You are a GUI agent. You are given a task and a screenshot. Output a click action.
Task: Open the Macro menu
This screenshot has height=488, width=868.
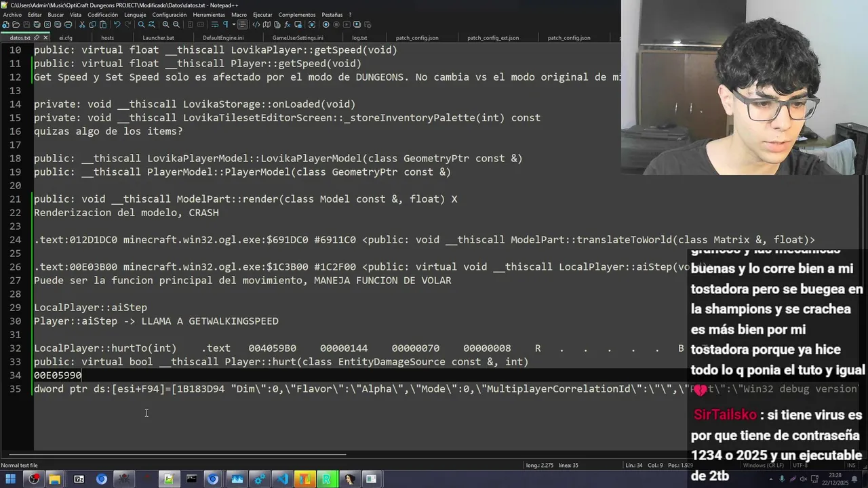click(x=239, y=15)
